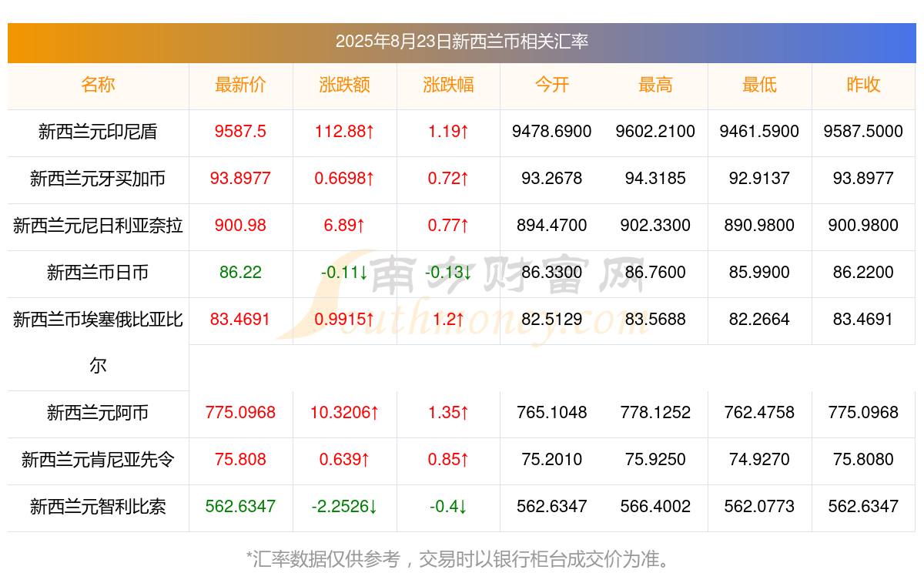Click the change percent 1.19↑
Image resolution: width=924 pixels, height=583 pixels.
click(448, 132)
